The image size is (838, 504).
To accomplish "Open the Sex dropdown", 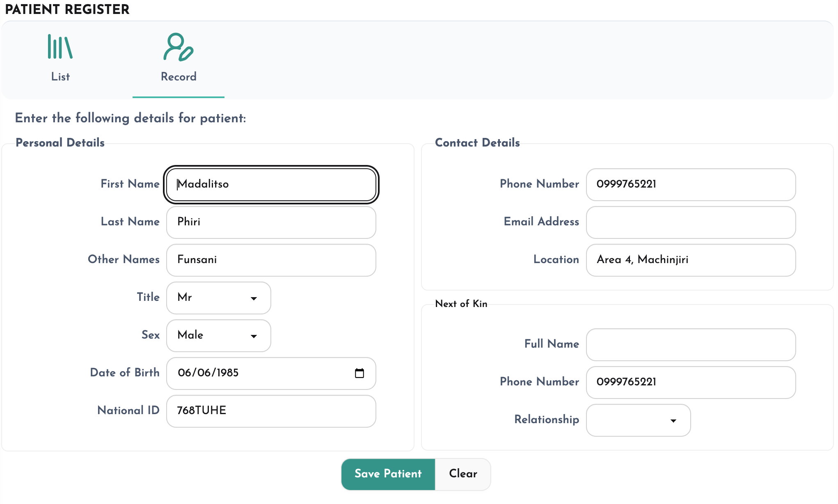I will (219, 336).
